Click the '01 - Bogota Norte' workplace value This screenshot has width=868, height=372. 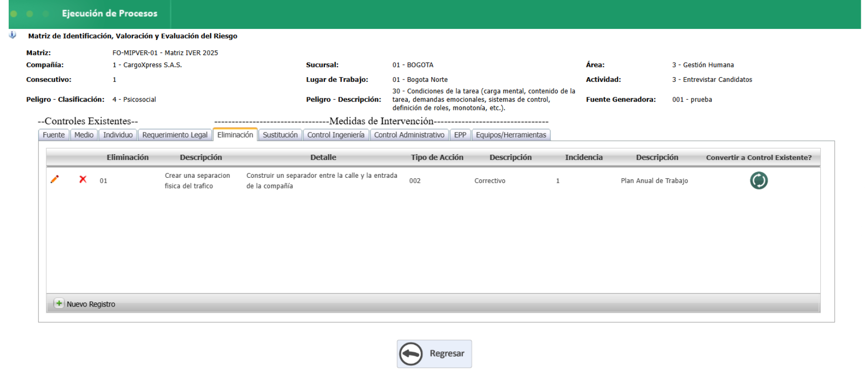(420, 80)
